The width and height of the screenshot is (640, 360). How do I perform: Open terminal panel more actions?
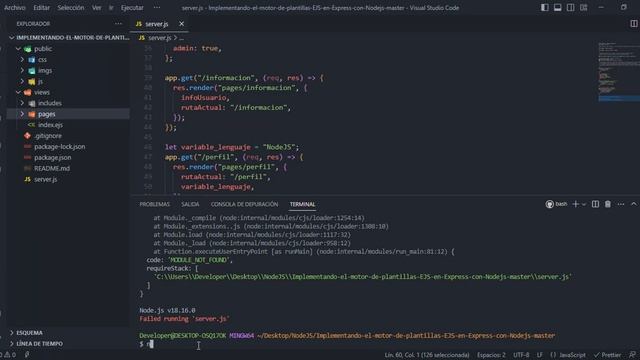[621, 204]
